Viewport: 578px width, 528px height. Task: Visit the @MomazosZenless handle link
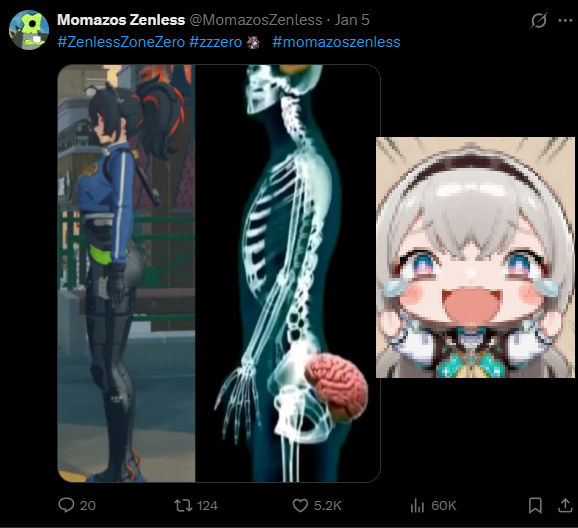(256, 20)
